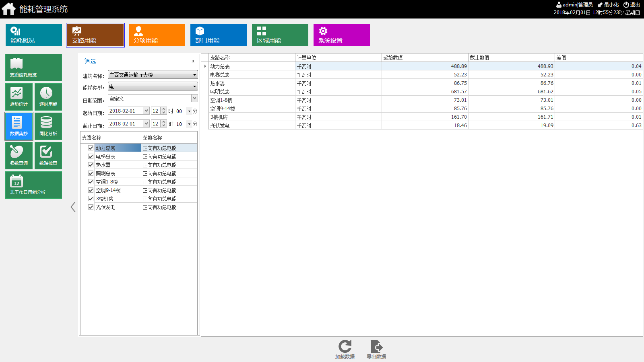Screen dimensions: 644x362
Task: Click the 起始日期 hour input field
Action: (x=156, y=111)
